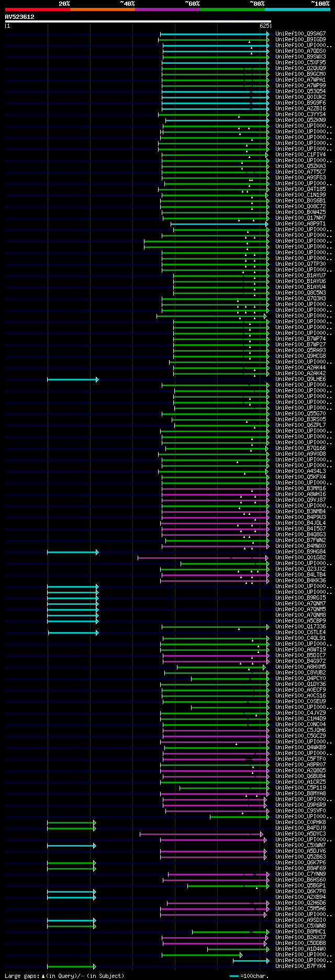Select the UniRef100_Q7TP30 label
This screenshot has height=980, width=335.
click(x=300, y=264)
